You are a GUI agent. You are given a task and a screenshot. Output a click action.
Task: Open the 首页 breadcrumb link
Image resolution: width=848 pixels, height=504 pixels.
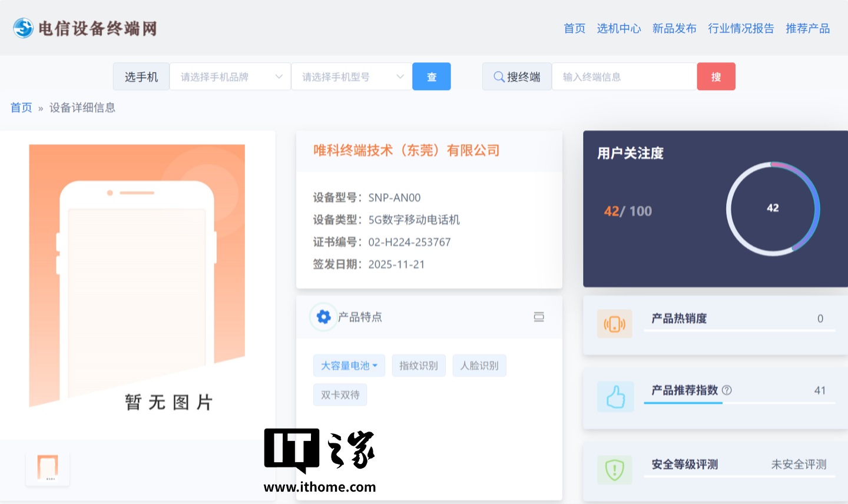tap(21, 107)
